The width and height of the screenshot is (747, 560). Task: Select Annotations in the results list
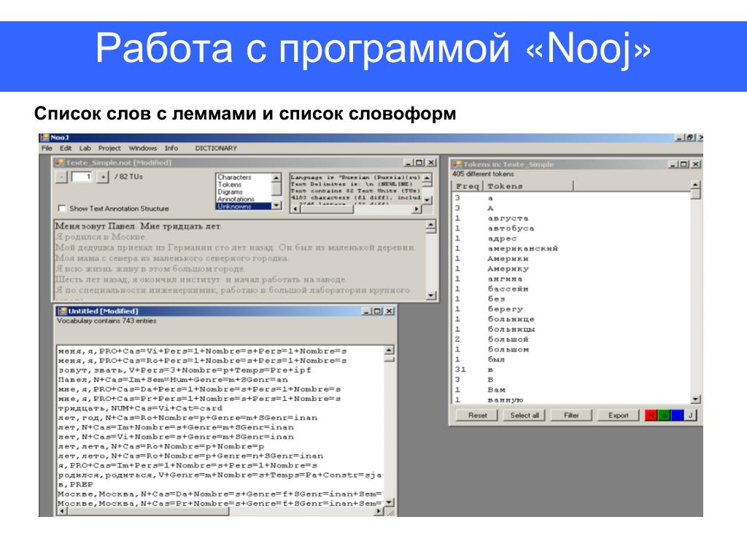pos(236,199)
